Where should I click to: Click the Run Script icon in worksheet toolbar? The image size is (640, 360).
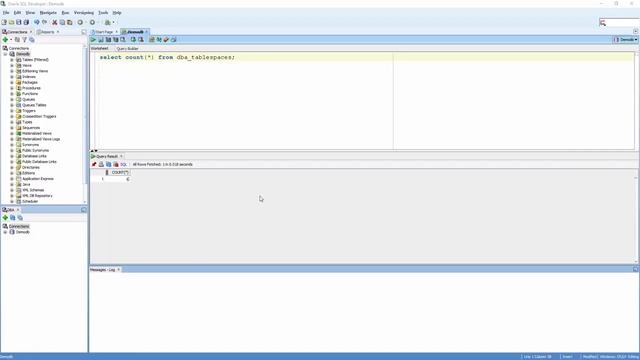pyautogui.click(x=101, y=40)
